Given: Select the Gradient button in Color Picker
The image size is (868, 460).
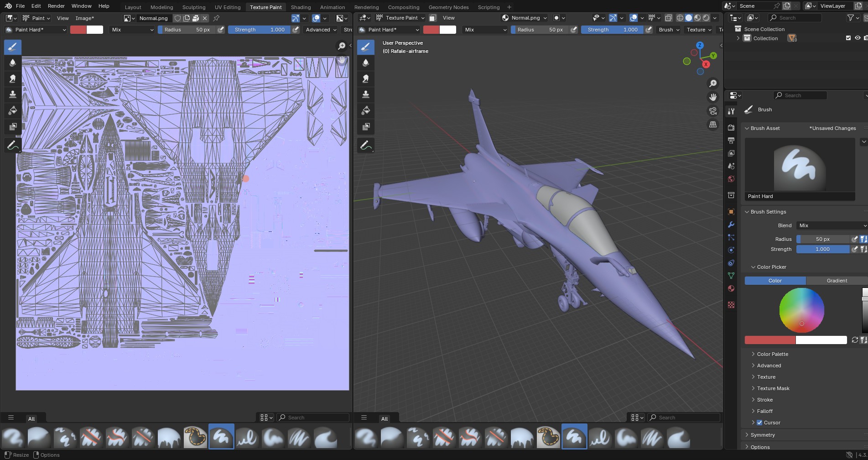Looking at the screenshot, I should 837,281.
